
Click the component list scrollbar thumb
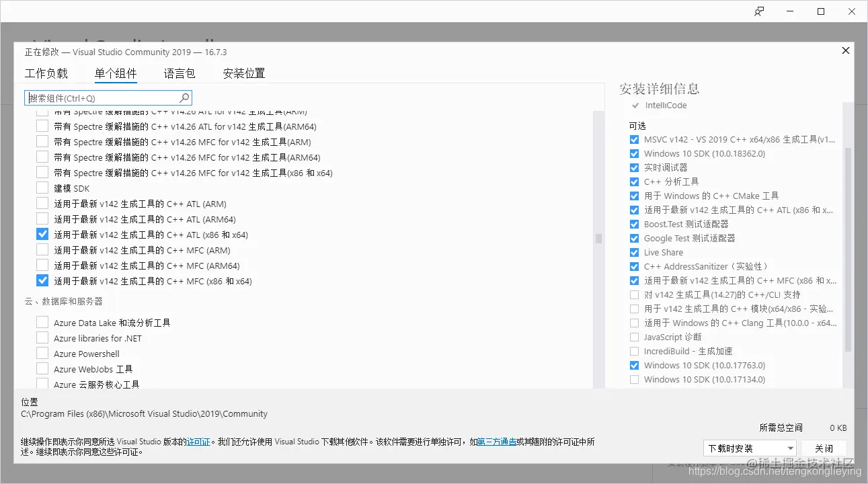(x=598, y=238)
